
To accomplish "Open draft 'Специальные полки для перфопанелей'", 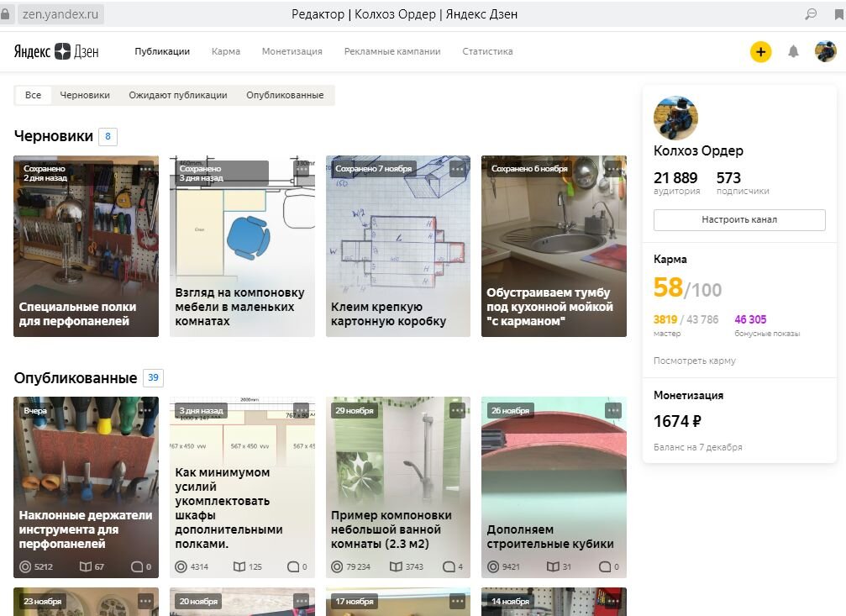I will pyautogui.click(x=86, y=246).
